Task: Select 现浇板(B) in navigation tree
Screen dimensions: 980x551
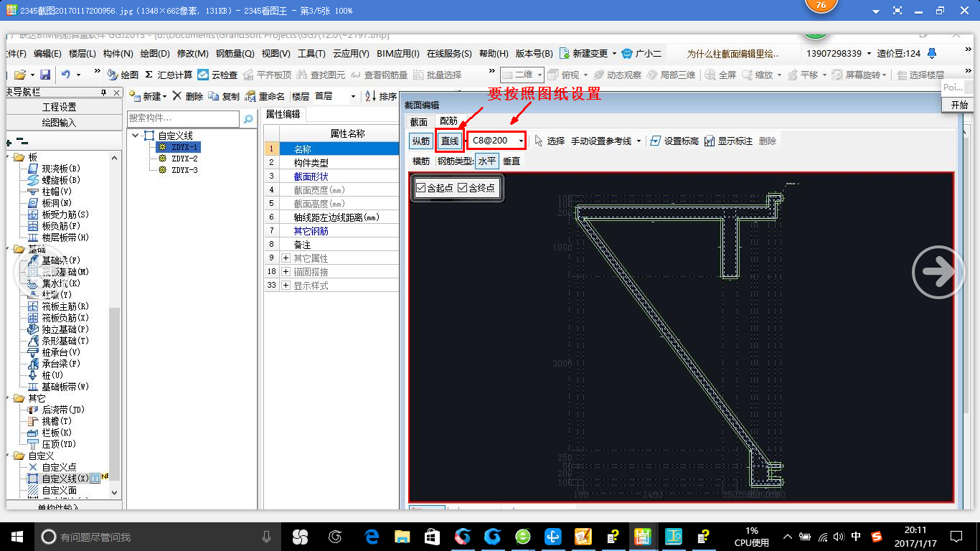Action: [x=61, y=169]
